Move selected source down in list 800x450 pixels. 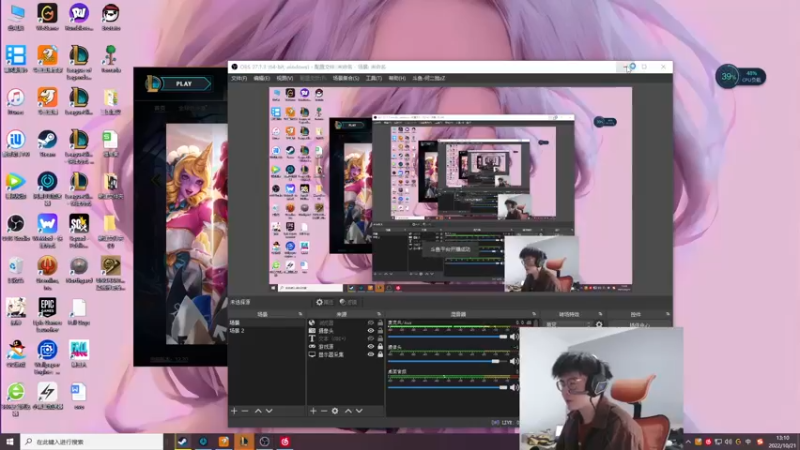360,411
